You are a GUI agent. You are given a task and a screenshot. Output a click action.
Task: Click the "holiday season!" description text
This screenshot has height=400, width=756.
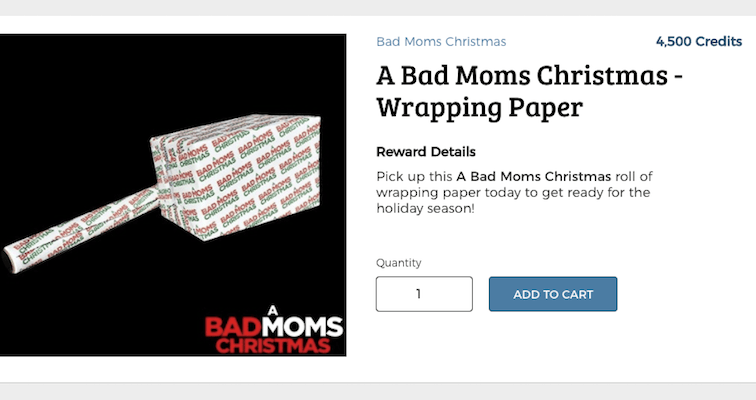click(426, 208)
